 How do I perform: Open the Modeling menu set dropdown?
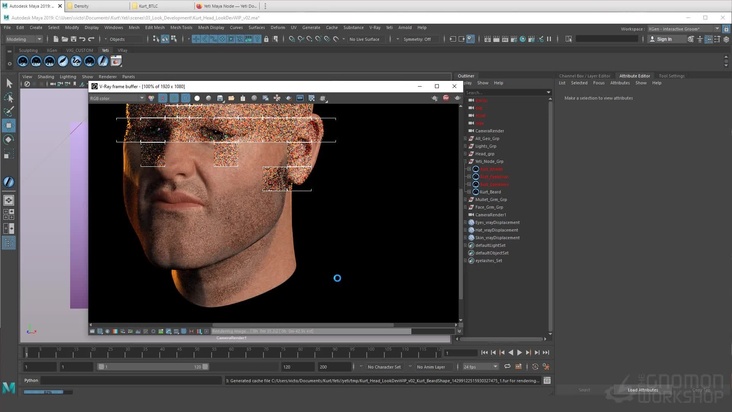(24, 39)
